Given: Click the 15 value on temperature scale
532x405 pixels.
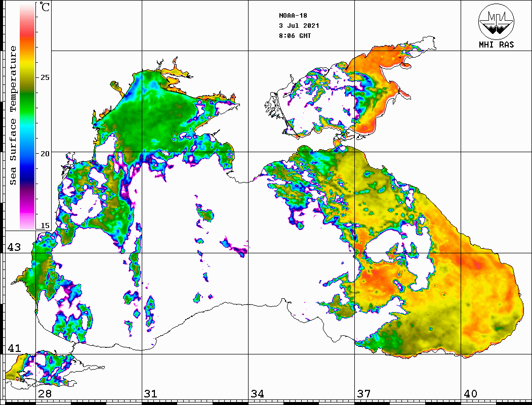Looking at the screenshot, I should click(45, 226).
